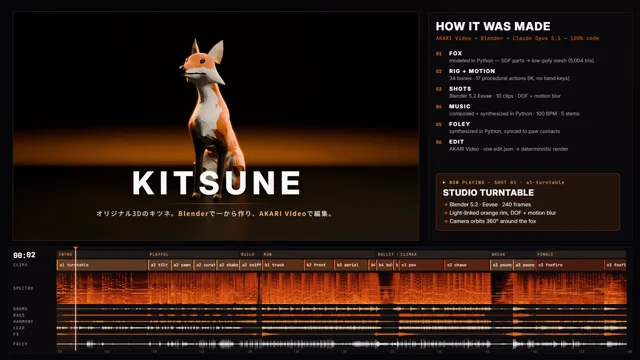
Task: Click the STUDIO TURNTABLE heading
Action: pos(488,193)
